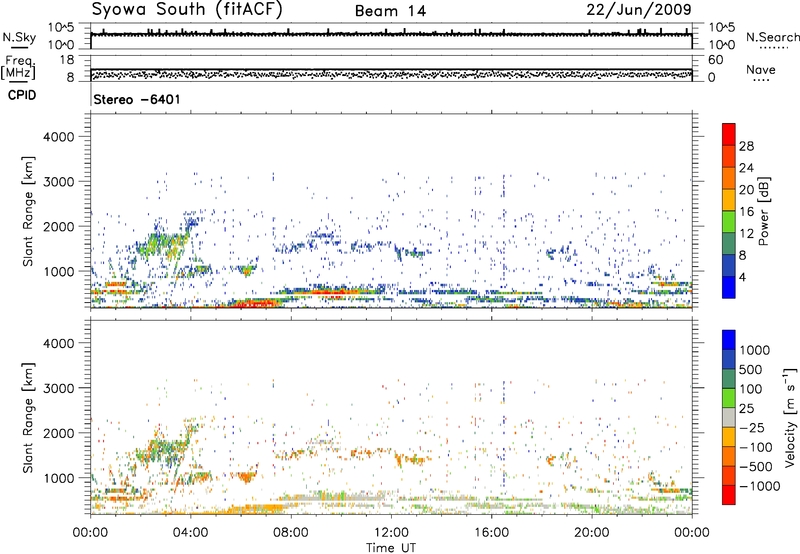
Task: Click the -1000 label on Velocity colorbar
Action: point(760,486)
